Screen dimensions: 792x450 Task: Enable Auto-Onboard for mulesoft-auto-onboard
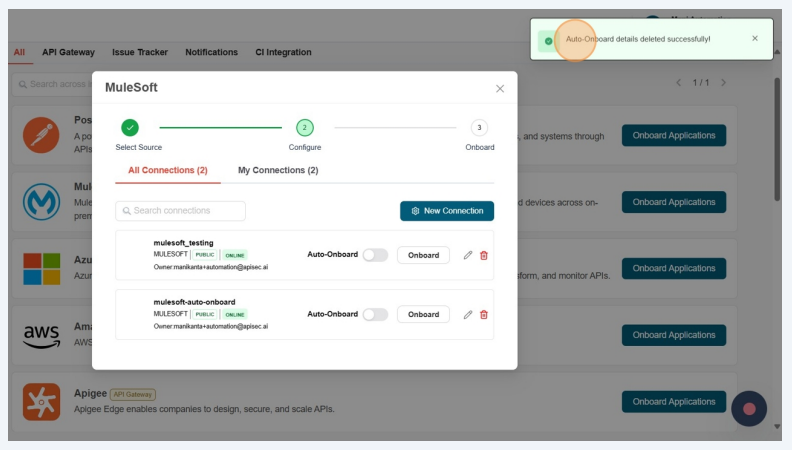[375, 314]
